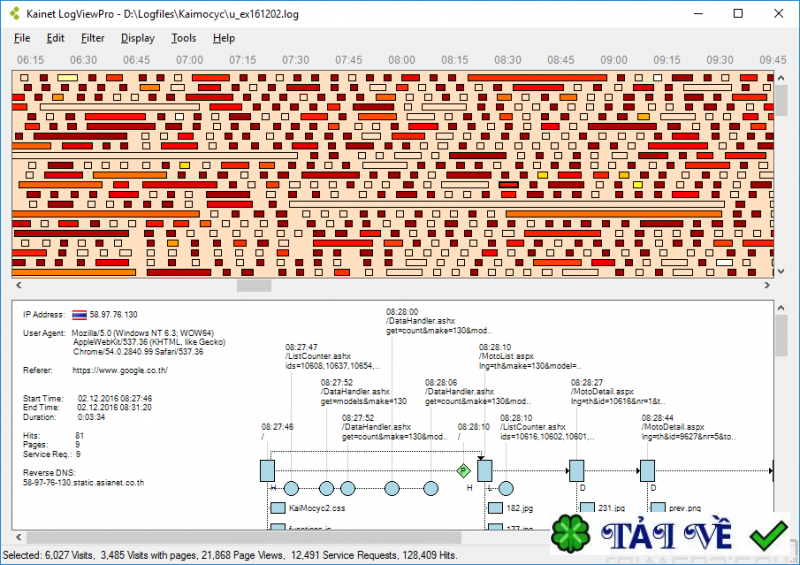Click the 08:27:47 ListCounter.ashx request circle
This screenshot has height=565, width=800.
[x=291, y=488]
